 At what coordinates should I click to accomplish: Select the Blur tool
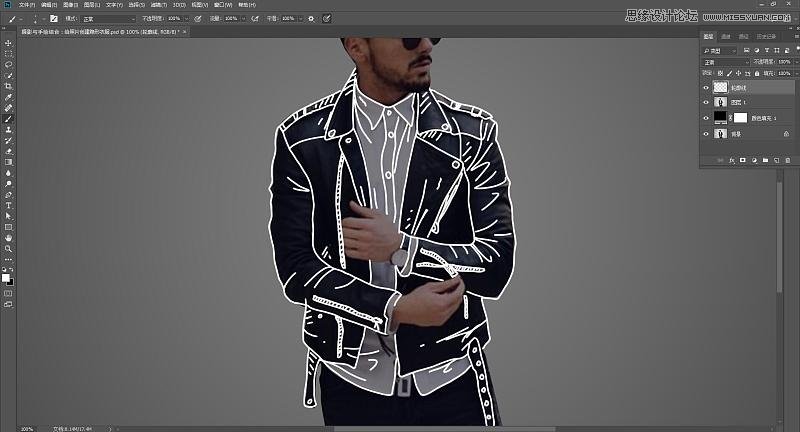click(x=8, y=173)
